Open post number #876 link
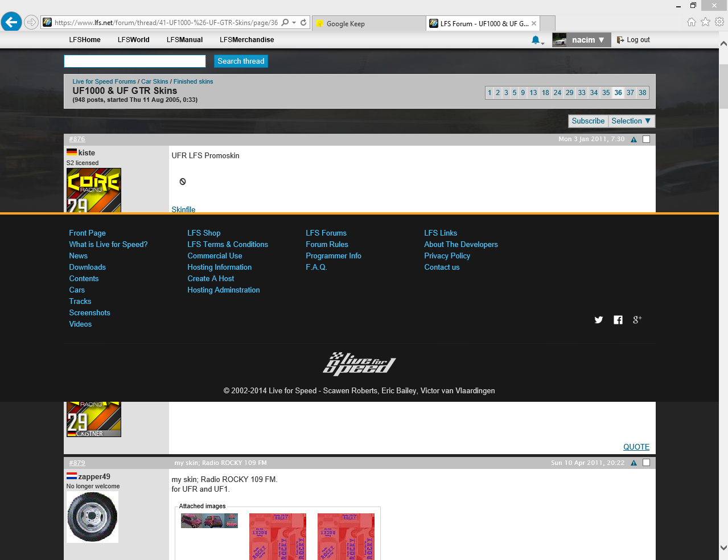The height and width of the screenshot is (560, 728). pos(77,139)
